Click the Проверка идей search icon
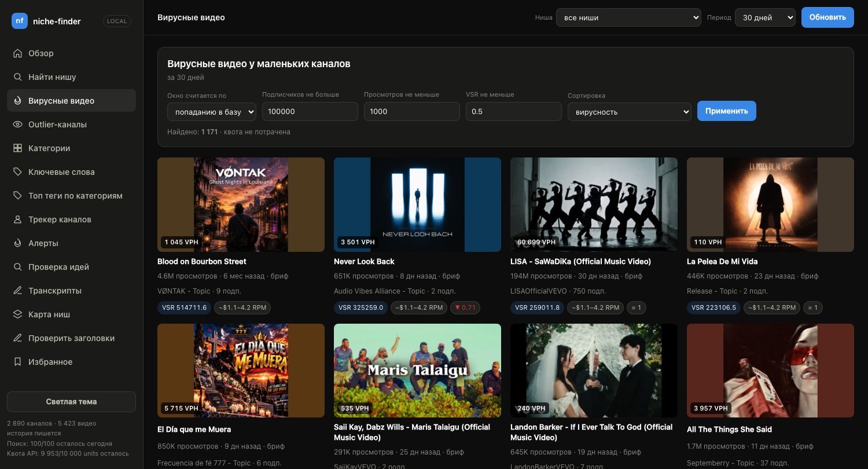The height and width of the screenshot is (469, 868). tap(17, 267)
